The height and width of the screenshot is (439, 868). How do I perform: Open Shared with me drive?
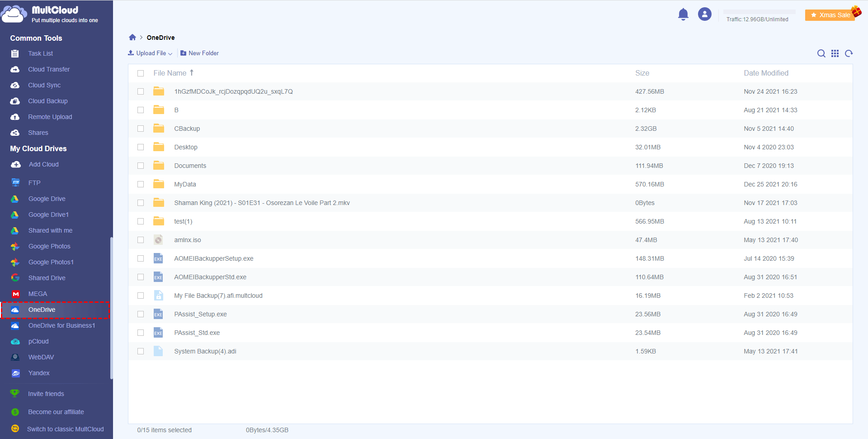pos(51,230)
